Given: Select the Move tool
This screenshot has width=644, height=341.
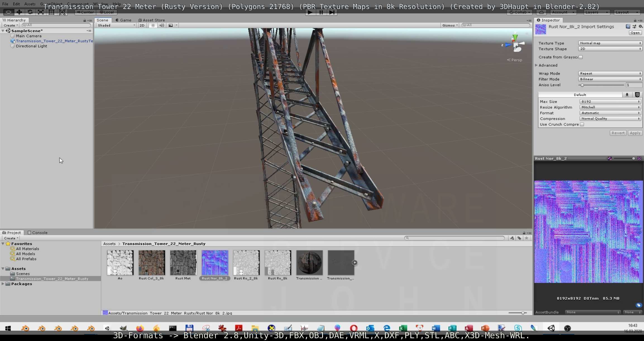Looking at the screenshot, I should point(19,12).
